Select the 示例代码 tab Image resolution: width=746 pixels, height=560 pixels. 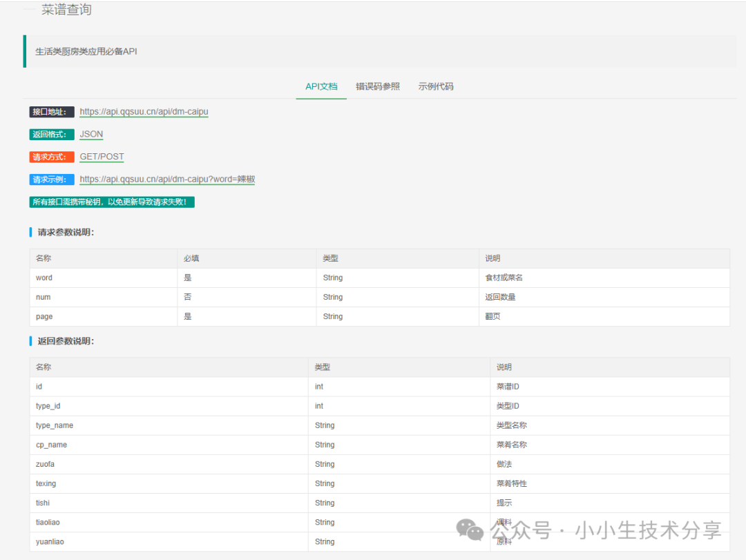tap(436, 86)
